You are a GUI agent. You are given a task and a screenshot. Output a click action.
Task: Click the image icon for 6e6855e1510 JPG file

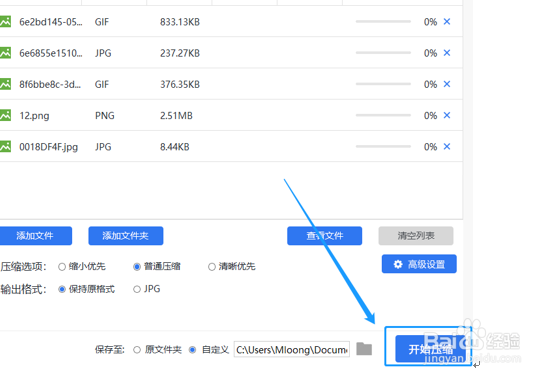(x=5, y=53)
